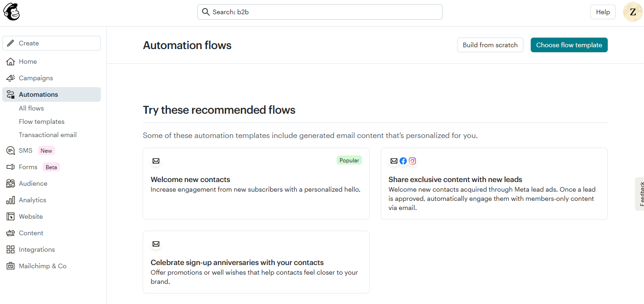Click the Home house icon in sidebar
Screen dimensions: 644x304
click(x=11, y=61)
